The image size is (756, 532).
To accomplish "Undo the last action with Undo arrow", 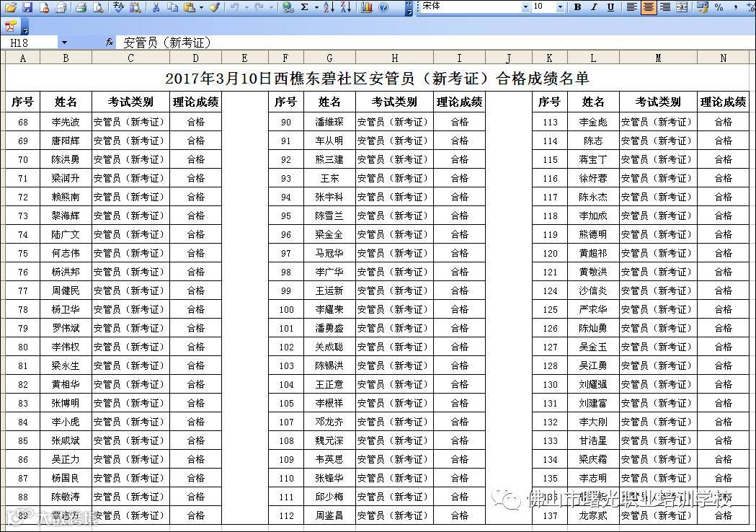I will coord(235,6).
